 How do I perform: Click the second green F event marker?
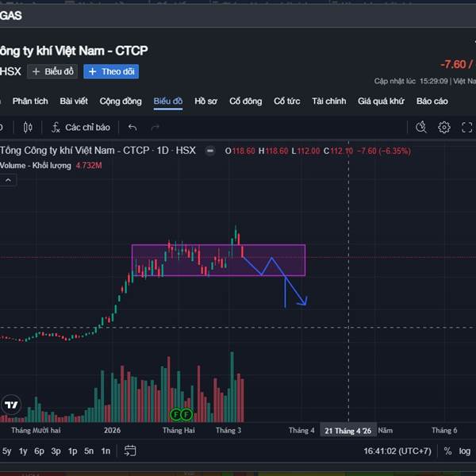186,414
